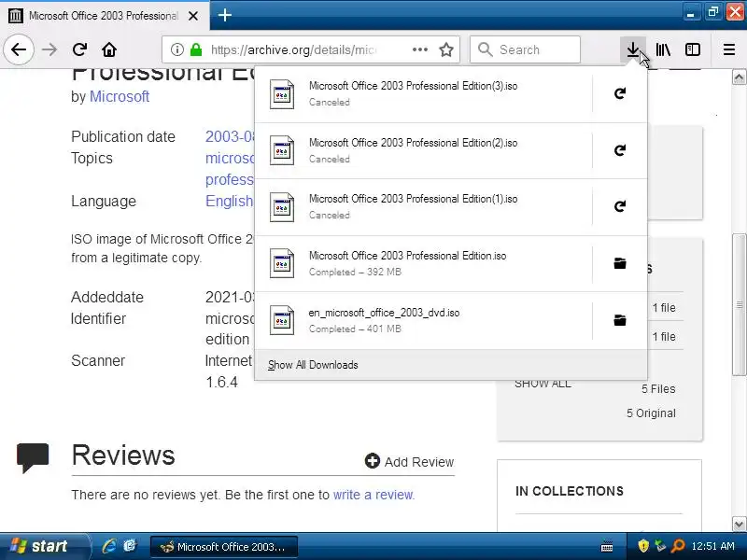Switch to the Microsoft Office 2003 Professional tab

103,16
